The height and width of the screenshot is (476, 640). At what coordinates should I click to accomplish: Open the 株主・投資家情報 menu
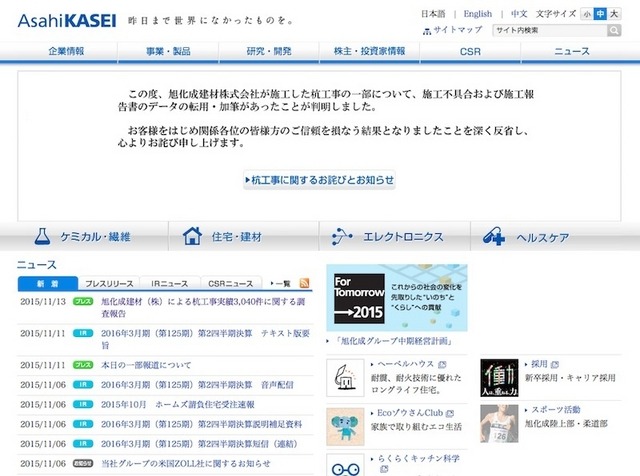[369, 52]
